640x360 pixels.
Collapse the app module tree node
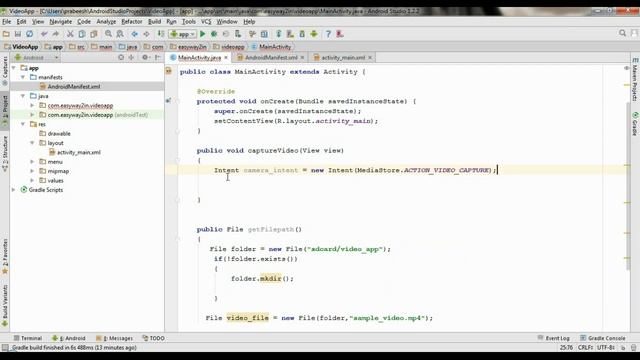click(14, 68)
